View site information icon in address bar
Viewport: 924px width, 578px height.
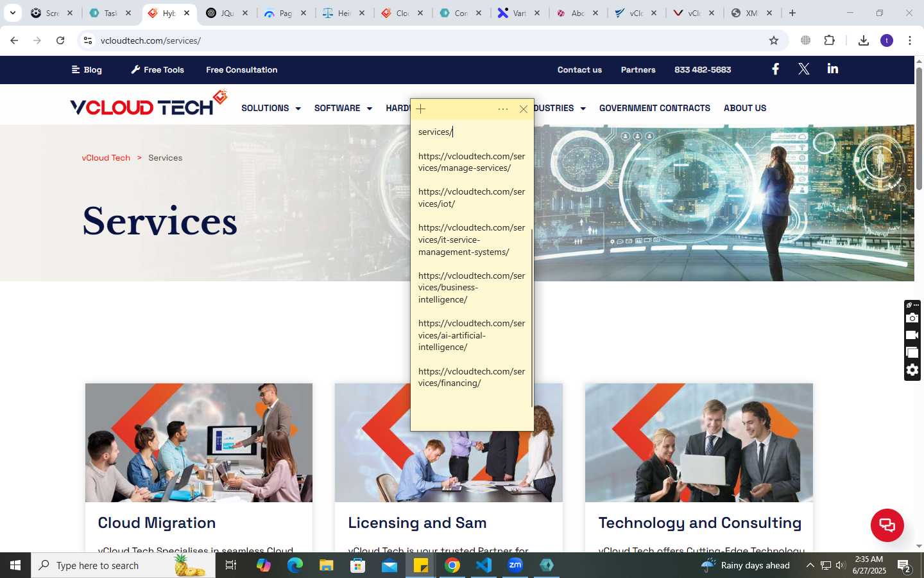point(88,40)
